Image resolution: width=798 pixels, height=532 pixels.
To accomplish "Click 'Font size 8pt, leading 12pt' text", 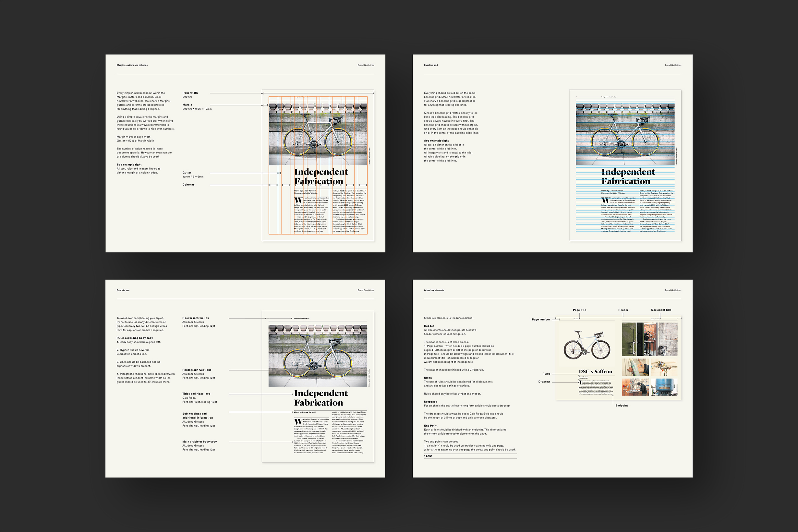I will point(199,450).
